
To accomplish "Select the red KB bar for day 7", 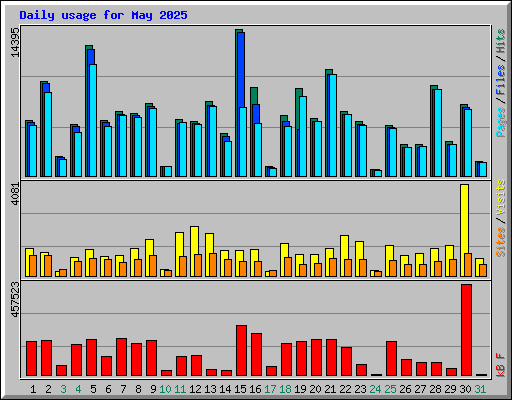I will click(121, 357).
